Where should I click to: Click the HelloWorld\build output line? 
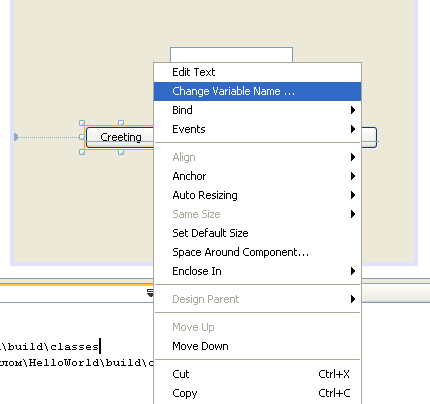[77, 363]
